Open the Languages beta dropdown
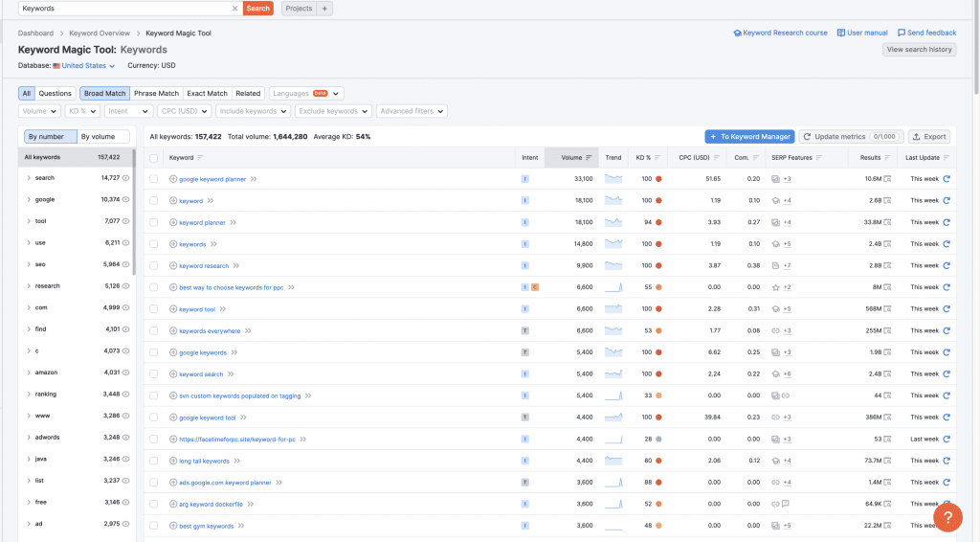 coord(306,93)
